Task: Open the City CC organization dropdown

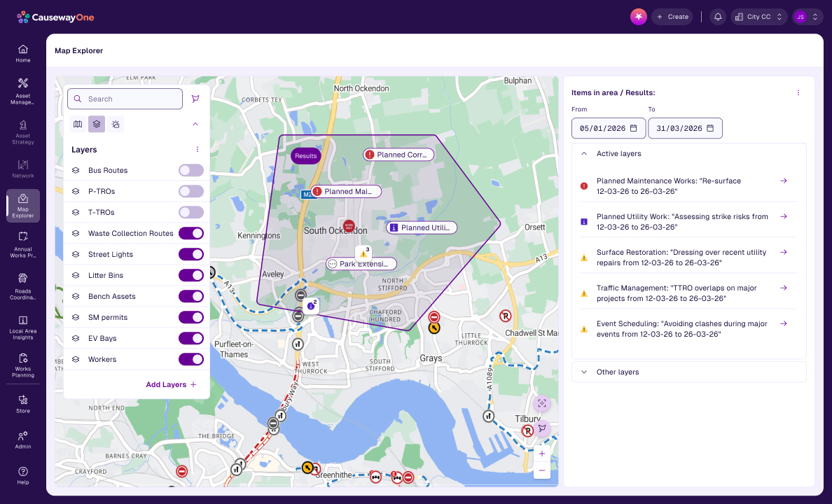Action: 759,17
